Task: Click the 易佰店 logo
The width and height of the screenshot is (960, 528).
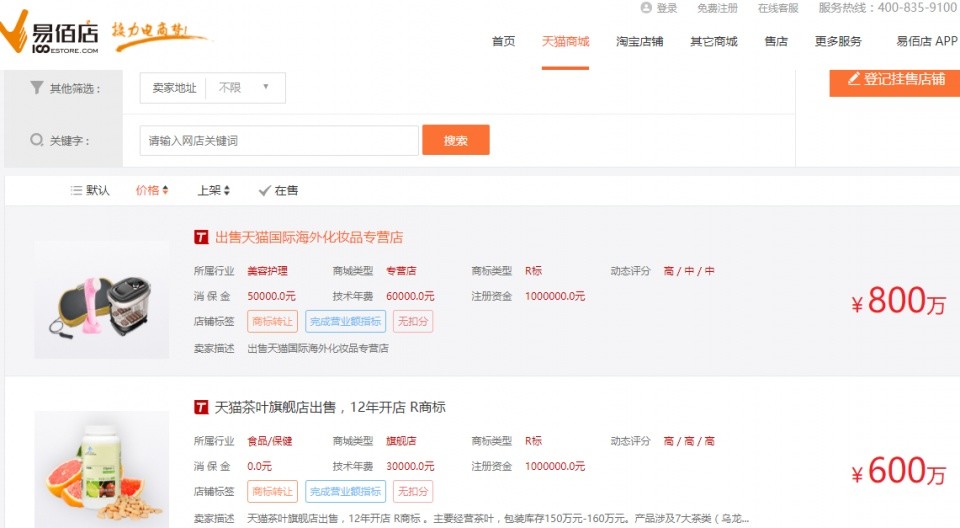Action: tap(49, 33)
